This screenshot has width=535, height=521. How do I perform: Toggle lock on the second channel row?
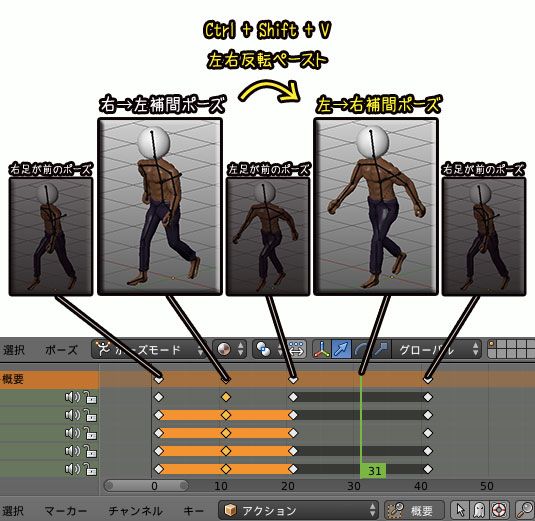coord(90,416)
